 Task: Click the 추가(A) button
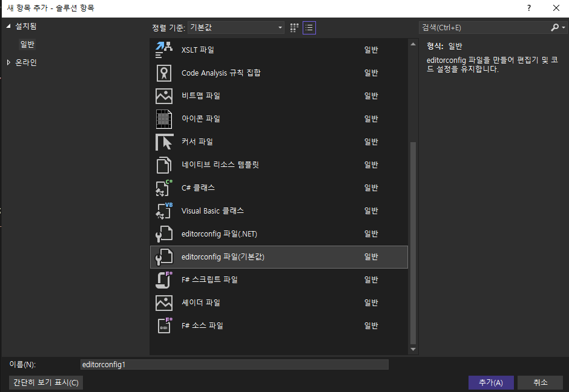[491, 382]
